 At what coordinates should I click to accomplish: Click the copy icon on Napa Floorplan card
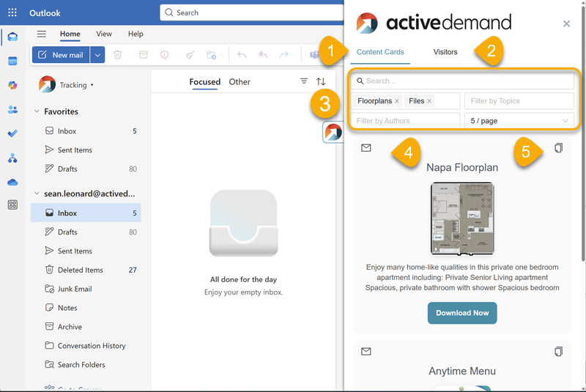(558, 148)
